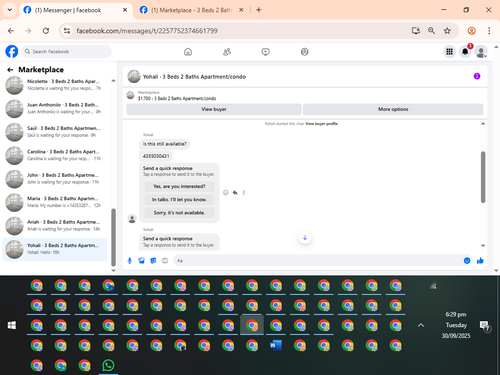Reload the page
This screenshot has width=500, height=375.
(46, 31)
